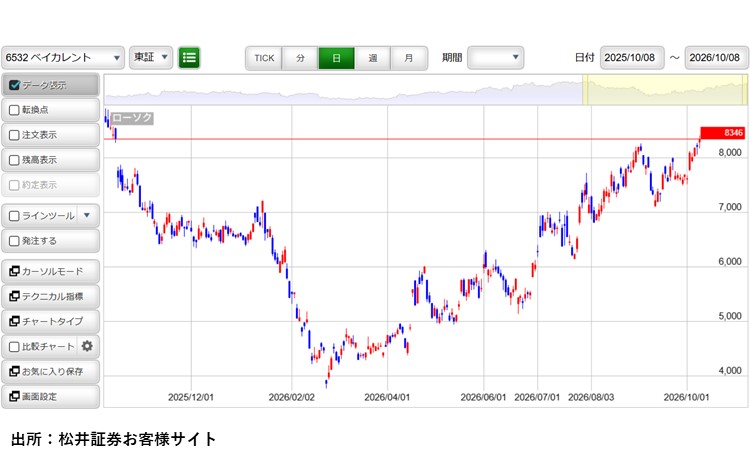Click the 6,000 price axis label

pos(730,262)
